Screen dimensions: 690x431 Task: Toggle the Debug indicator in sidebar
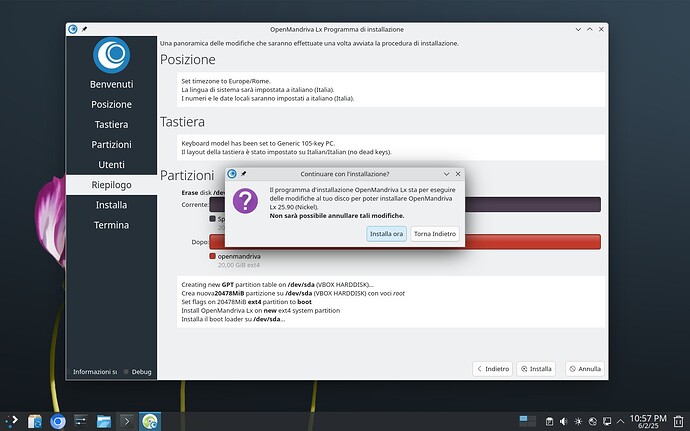coord(137,372)
